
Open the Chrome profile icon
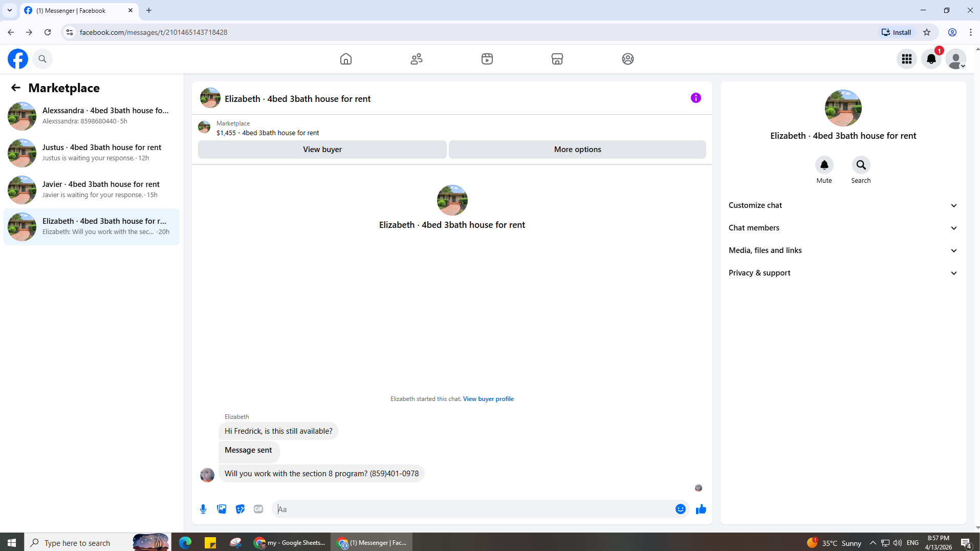952,32
